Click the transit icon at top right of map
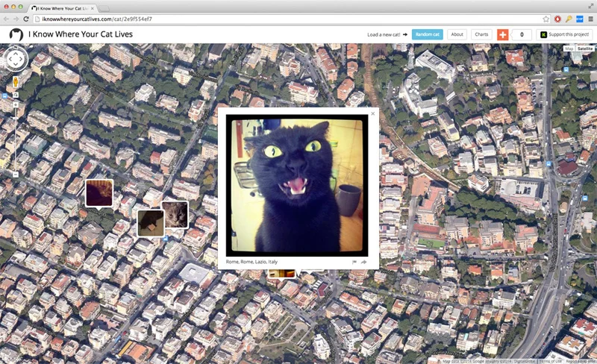The width and height of the screenshot is (597, 364). point(566,69)
